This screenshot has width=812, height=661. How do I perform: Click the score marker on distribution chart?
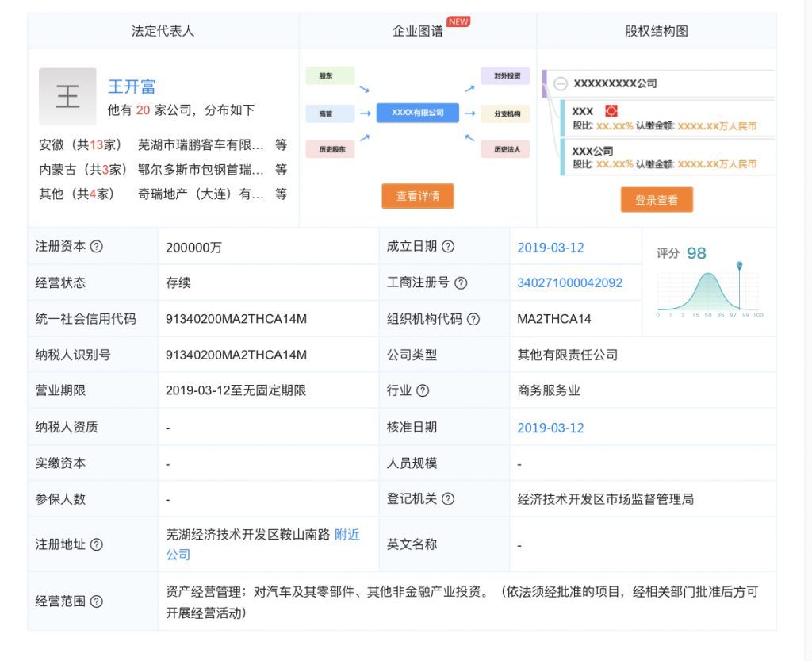(x=739, y=266)
